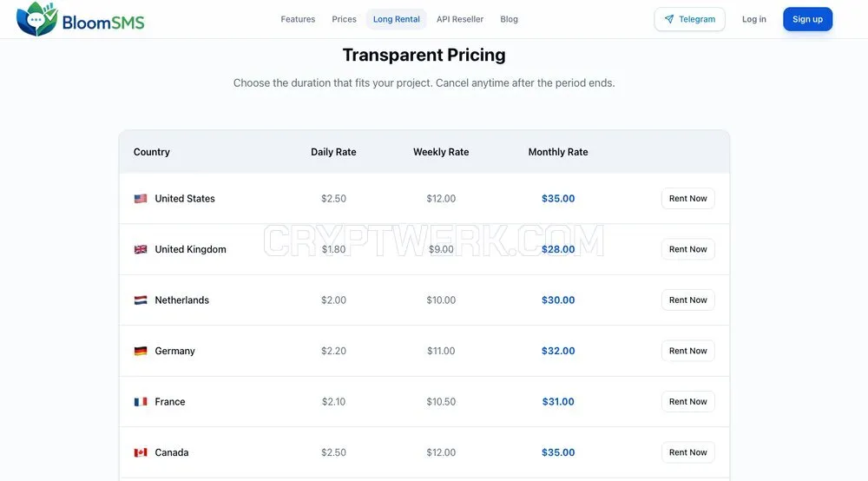Go to the Prices page
Viewport: 868px width, 481px height.
[x=344, y=19]
